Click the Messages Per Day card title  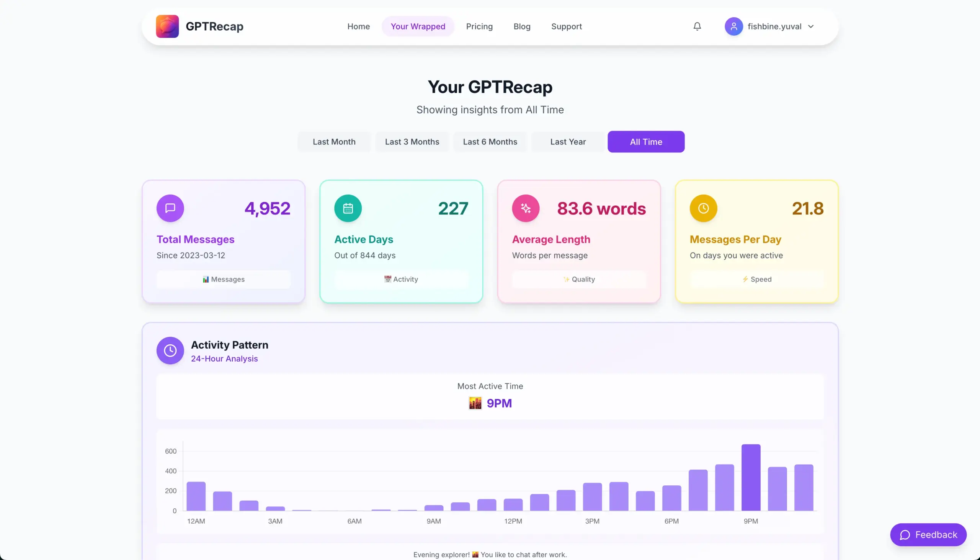pyautogui.click(x=736, y=239)
